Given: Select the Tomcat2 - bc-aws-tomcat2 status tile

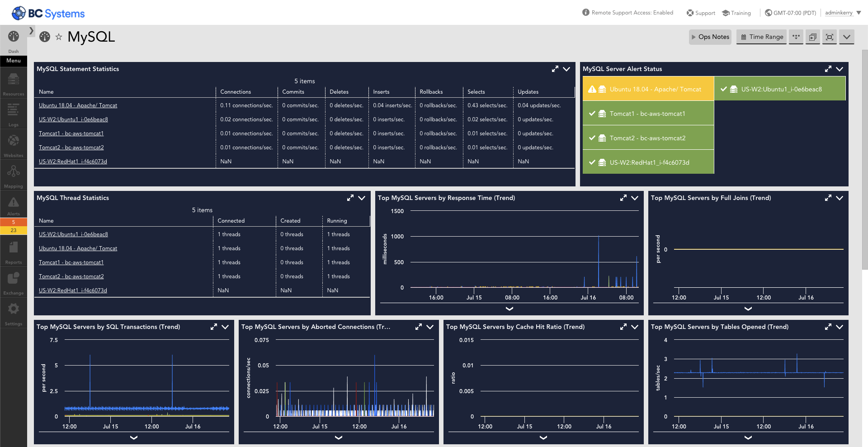Looking at the screenshot, I should coord(648,138).
